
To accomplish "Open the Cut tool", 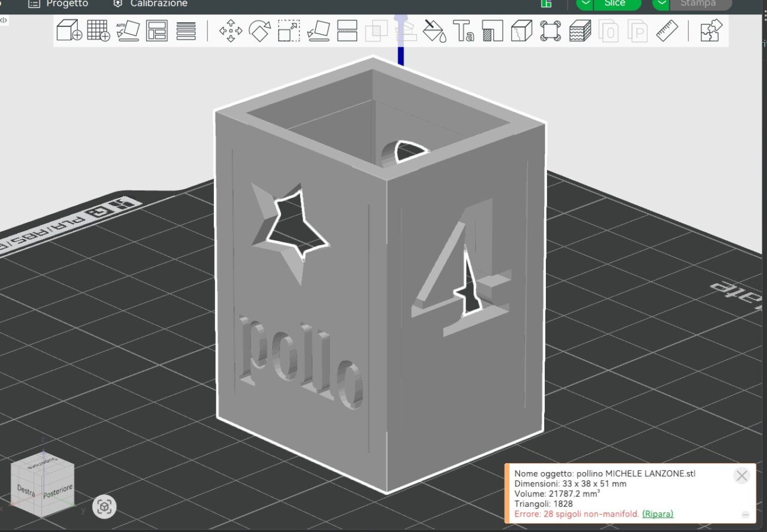I will tap(347, 31).
